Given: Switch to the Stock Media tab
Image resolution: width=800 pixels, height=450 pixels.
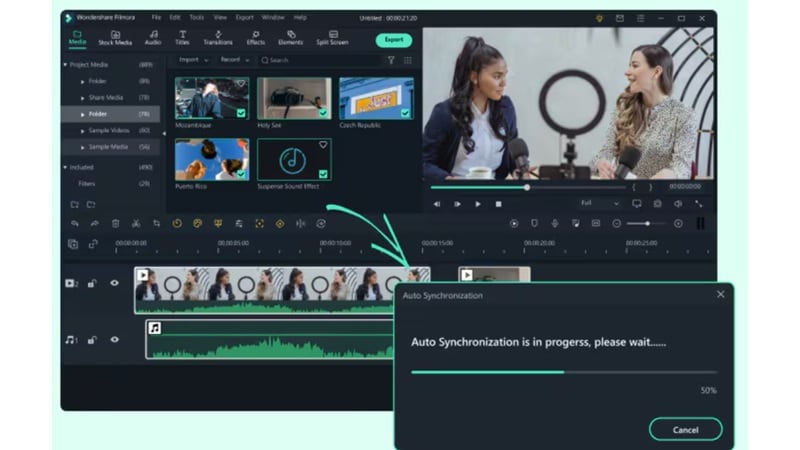Looking at the screenshot, I should [x=115, y=38].
